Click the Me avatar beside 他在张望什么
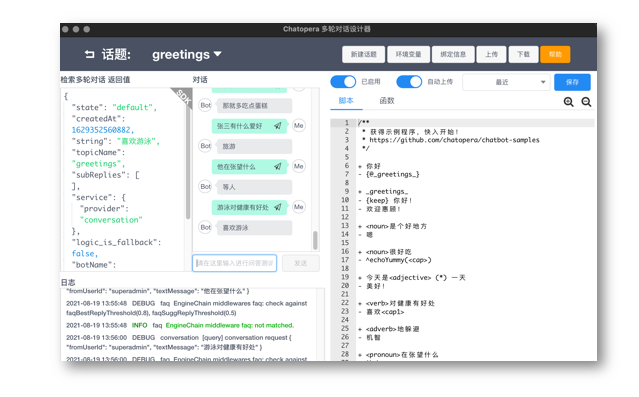The height and width of the screenshot is (397, 639). [x=299, y=166]
